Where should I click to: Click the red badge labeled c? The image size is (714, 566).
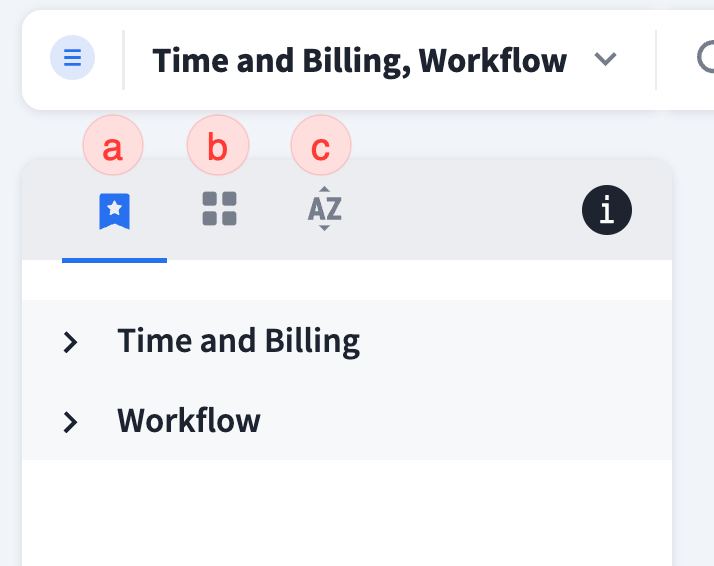pyautogui.click(x=321, y=148)
